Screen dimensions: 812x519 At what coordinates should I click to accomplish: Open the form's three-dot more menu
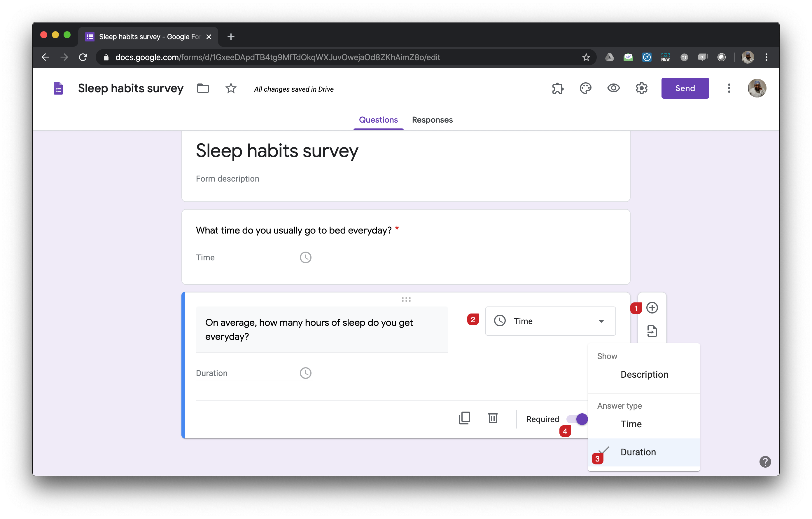pyautogui.click(x=729, y=88)
